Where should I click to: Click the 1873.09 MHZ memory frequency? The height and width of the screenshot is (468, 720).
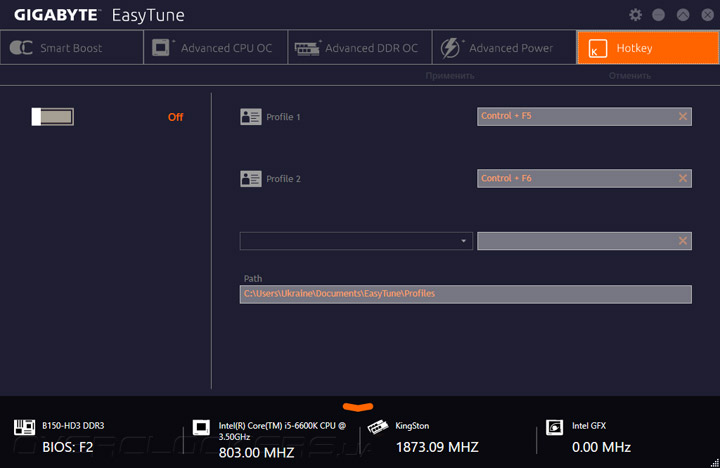click(437, 447)
